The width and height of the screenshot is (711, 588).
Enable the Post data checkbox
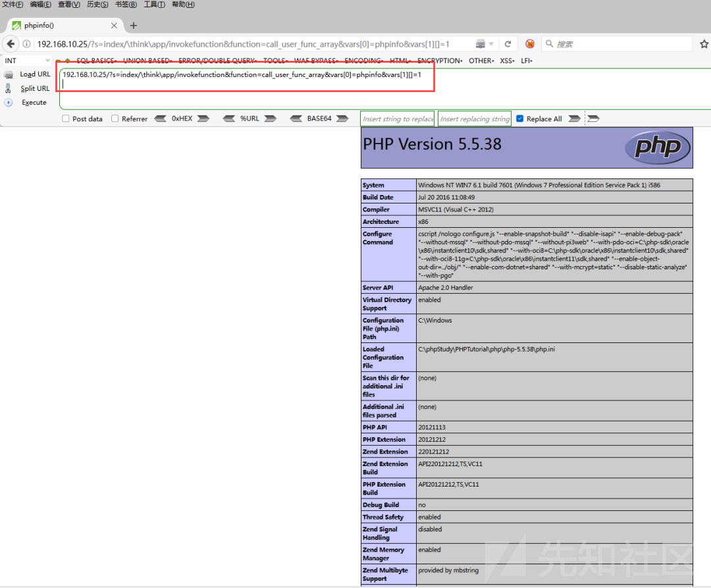tap(66, 119)
